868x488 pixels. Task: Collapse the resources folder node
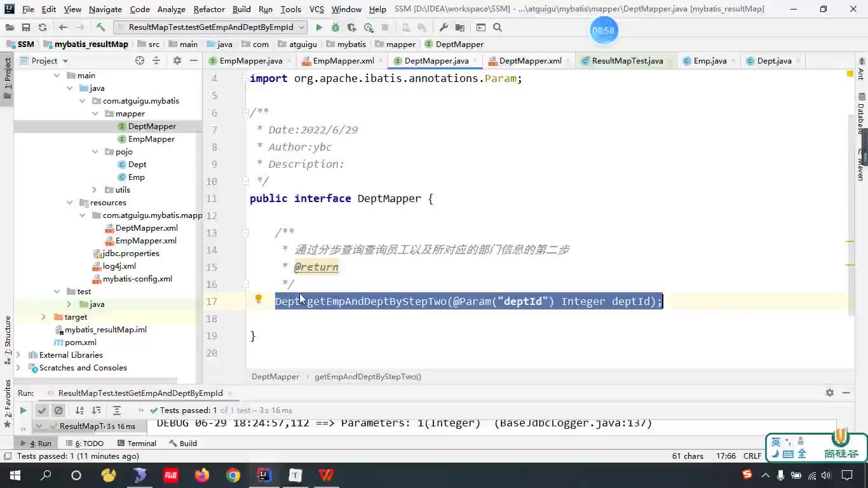pyautogui.click(x=69, y=203)
